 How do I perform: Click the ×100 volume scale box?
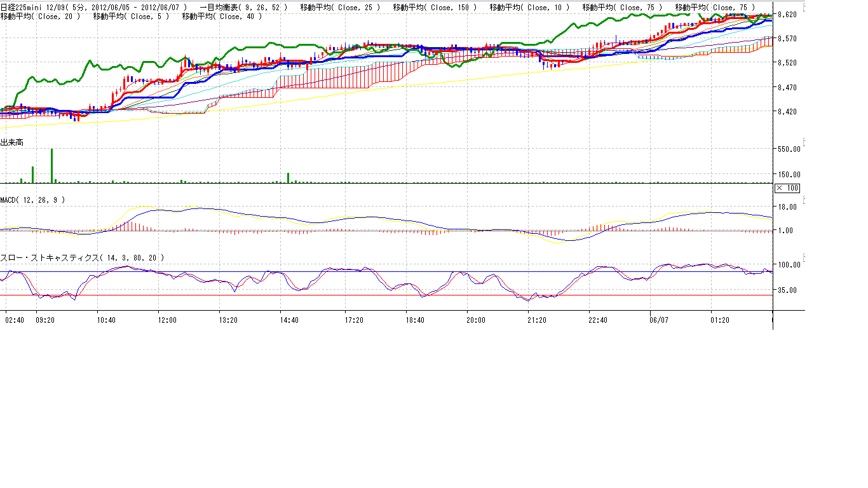pos(787,188)
